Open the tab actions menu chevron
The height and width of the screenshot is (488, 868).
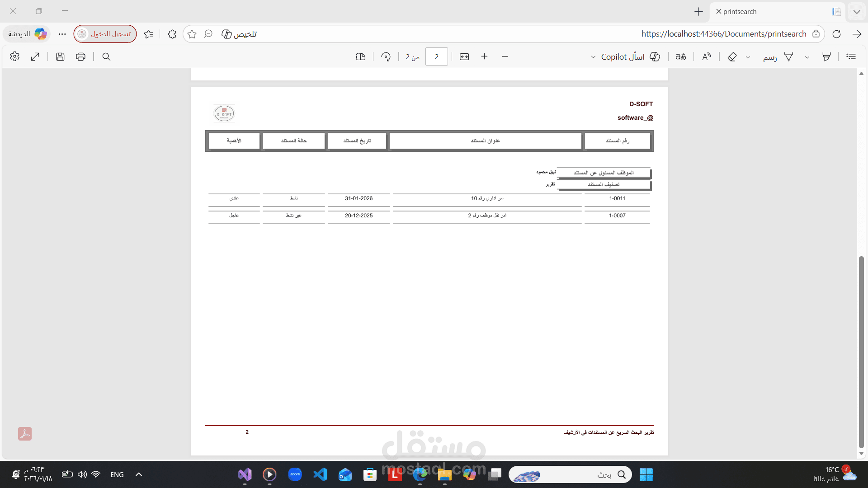tap(856, 12)
